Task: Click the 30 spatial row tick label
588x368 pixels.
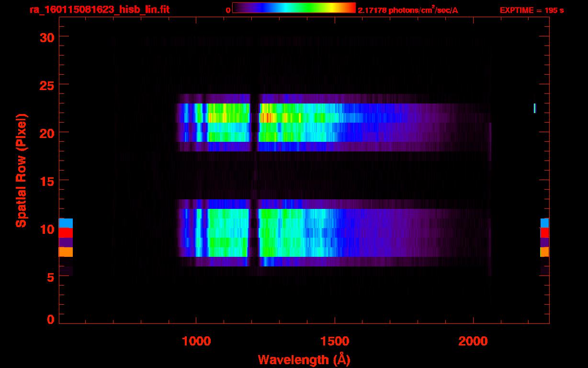Action: [x=46, y=37]
